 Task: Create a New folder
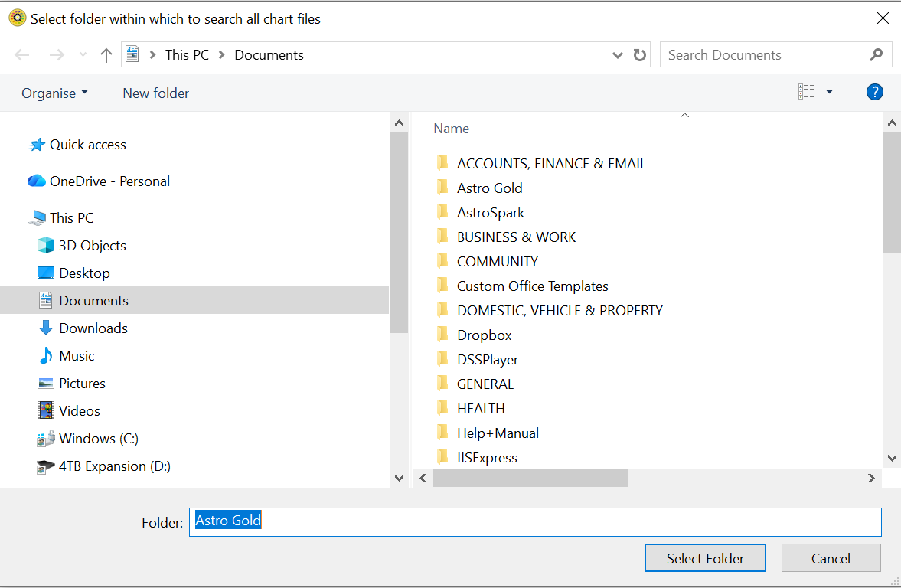click(155, 93)
